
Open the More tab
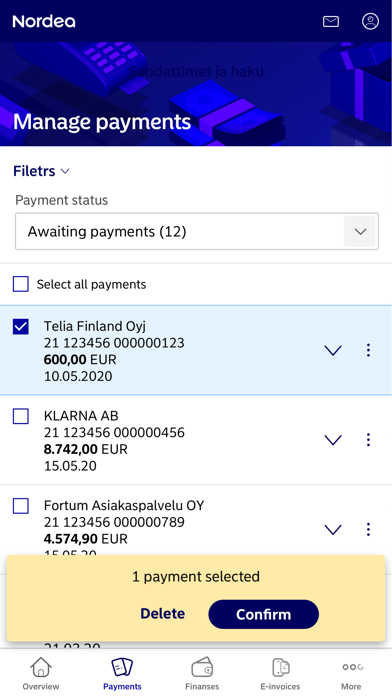tap(351, 686)
